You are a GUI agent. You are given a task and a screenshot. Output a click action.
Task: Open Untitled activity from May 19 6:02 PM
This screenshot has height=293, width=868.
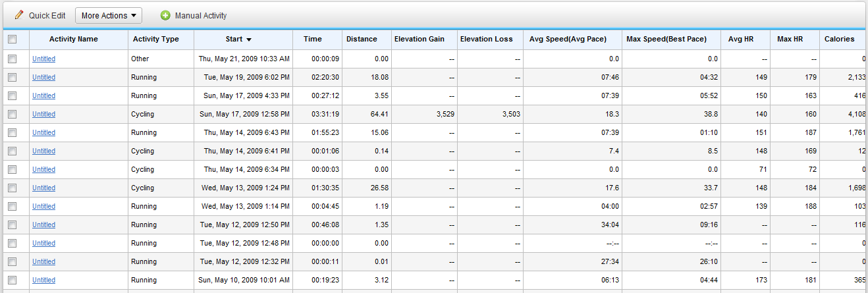click(x=43, y=77)
